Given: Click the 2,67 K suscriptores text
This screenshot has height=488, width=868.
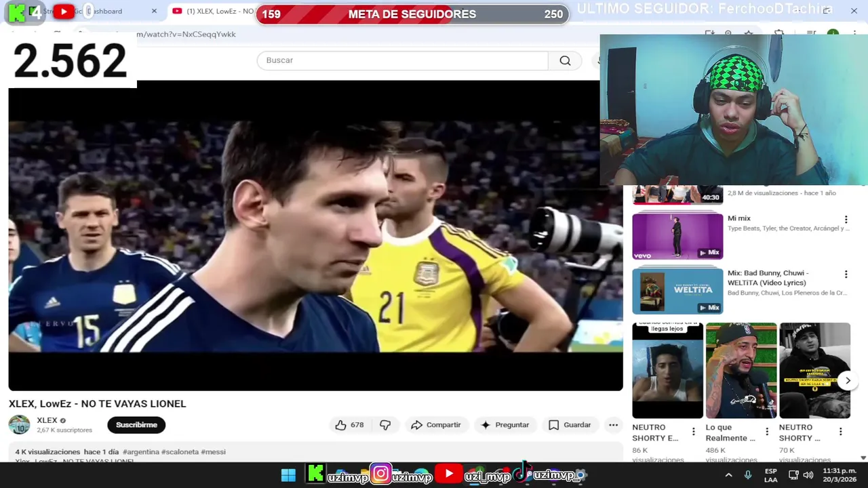Looking at the screenshot, I should click(64, 430).
